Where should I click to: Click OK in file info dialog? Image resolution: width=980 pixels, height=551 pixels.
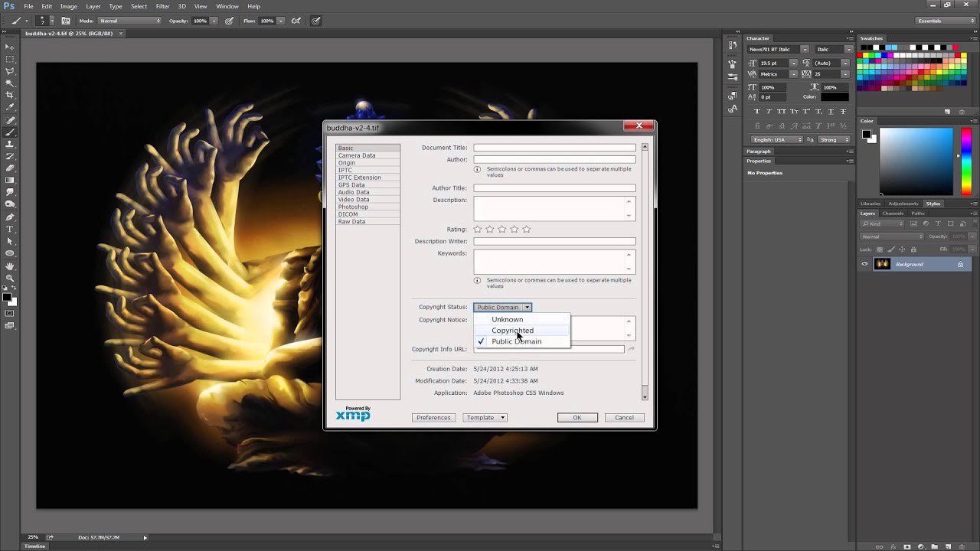tap(577, 418)
